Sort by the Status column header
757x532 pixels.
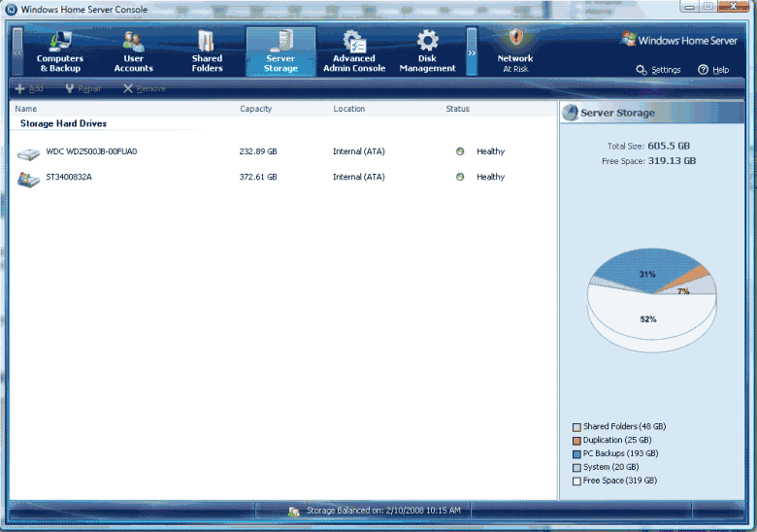click(x=458, y=109)
